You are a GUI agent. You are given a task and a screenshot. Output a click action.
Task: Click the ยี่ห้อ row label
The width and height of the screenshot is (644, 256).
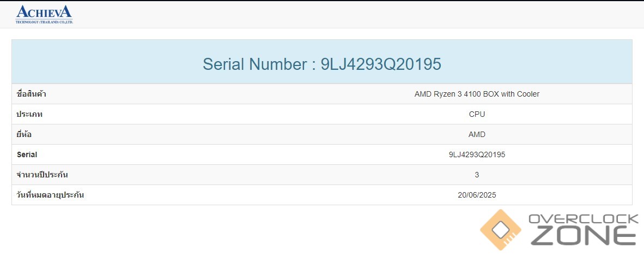[x=26, y=134]
